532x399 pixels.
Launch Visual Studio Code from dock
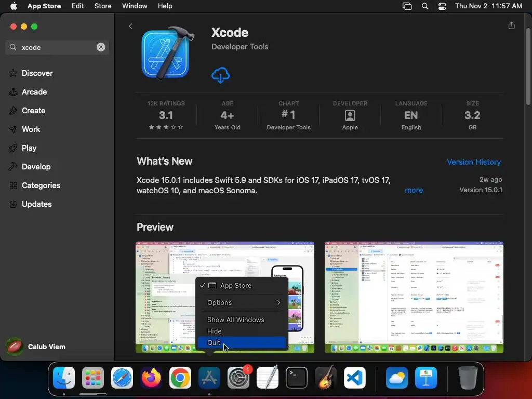tap(355, 377)
